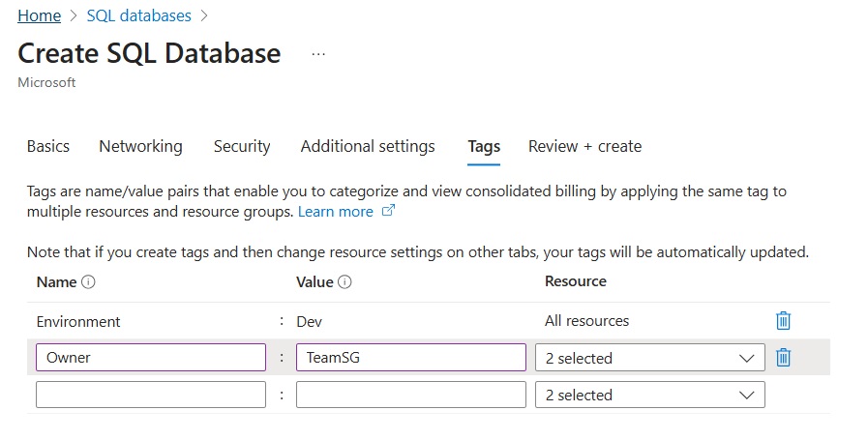Click the Resource column header
This screenshot has height=440, width=868.
(x=576, y=281)
